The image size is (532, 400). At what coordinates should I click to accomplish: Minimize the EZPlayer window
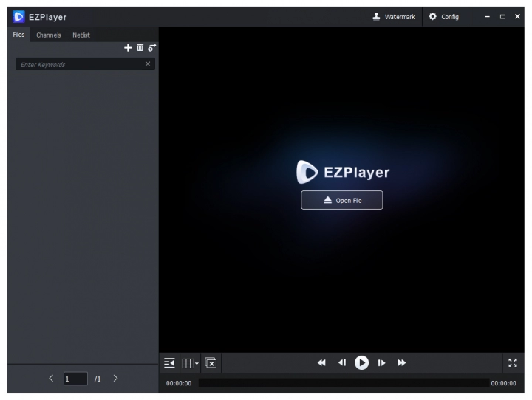[487, 16]
